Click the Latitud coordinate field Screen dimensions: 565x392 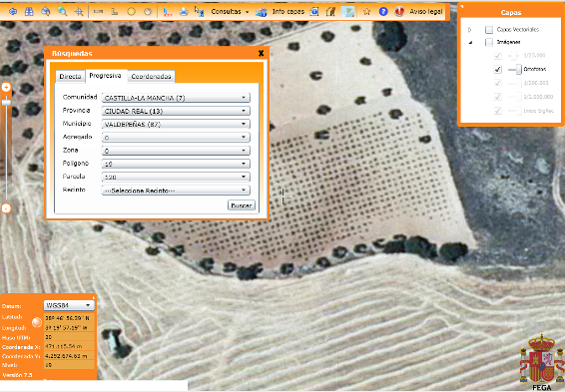(69, 318)
